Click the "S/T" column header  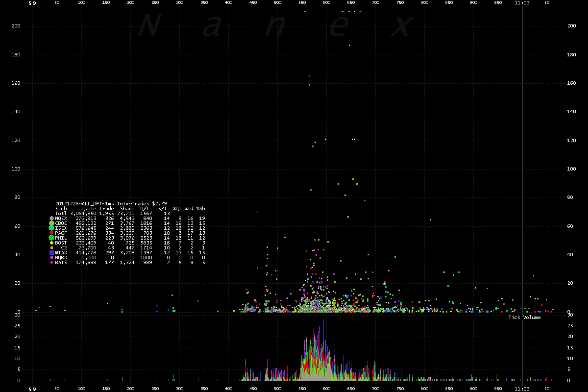[x=163, y=208]
